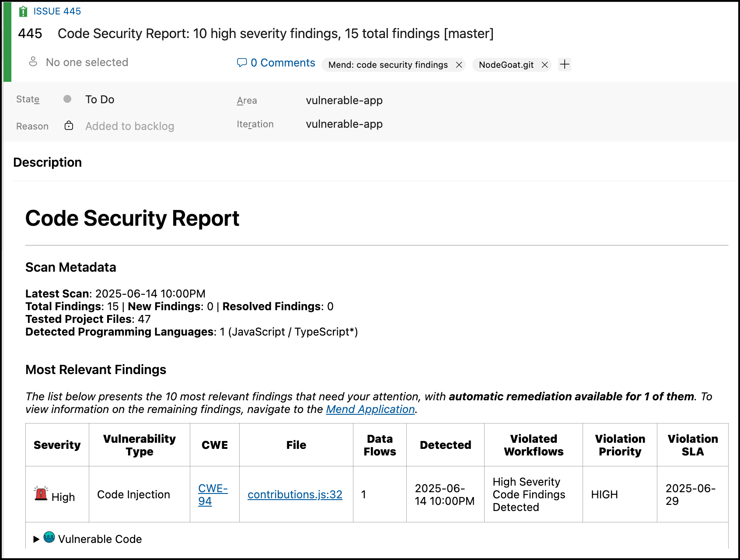Open the 0 Comments link
This screenshot has width=740, height=560.
tap(283, 63)
